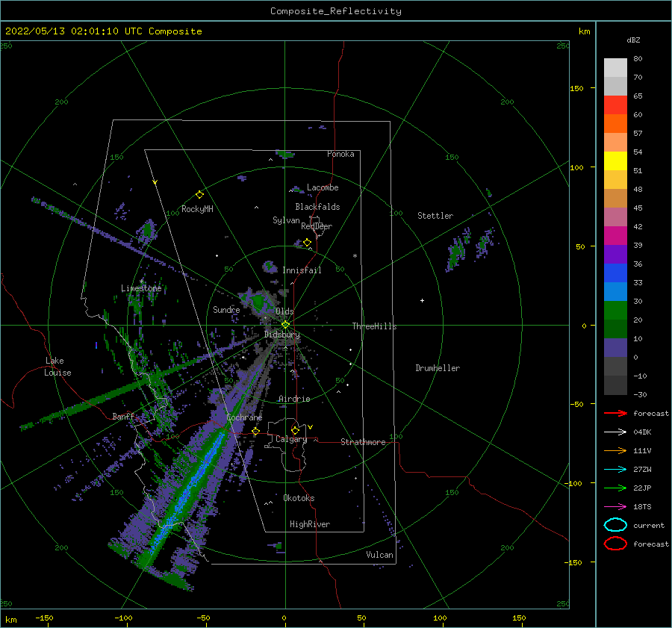Click the yellow diamond marker south of RedDeer
Screen dimensions: 672x628
click(x=307, y=243)
